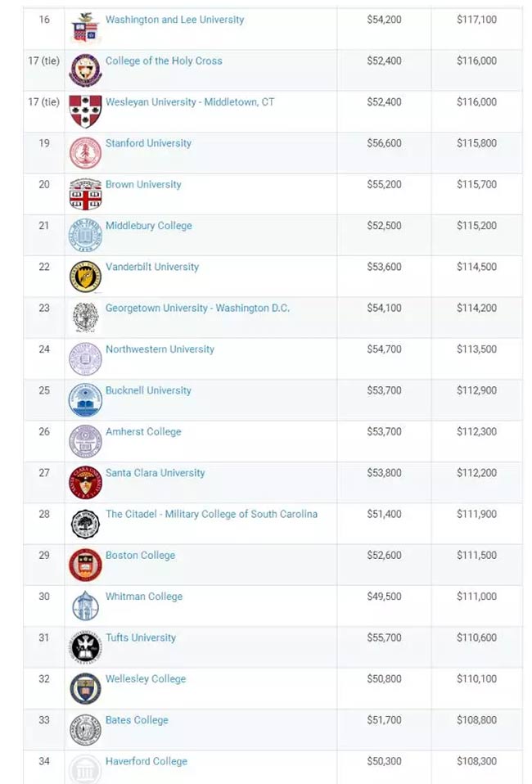The width and height of the screenshot is (532, 784).
Task: Click the Stanford University seal logo
Action: (85, 153)
